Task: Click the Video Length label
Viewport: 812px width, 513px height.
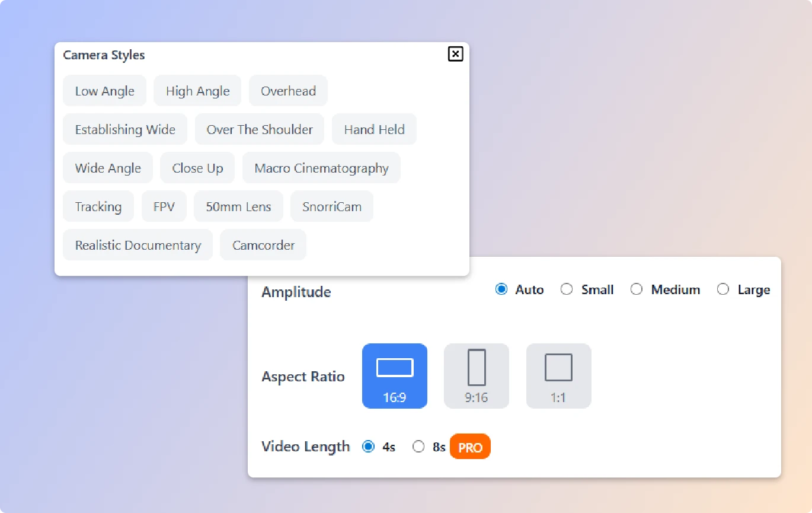Action: pos(306,447)
